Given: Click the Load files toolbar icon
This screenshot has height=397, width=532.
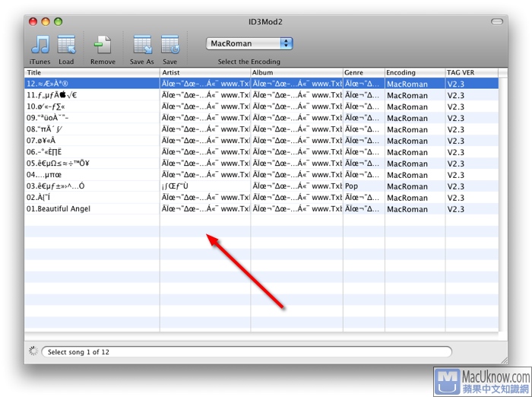Looking at the screenshot, I should point(66,45).
